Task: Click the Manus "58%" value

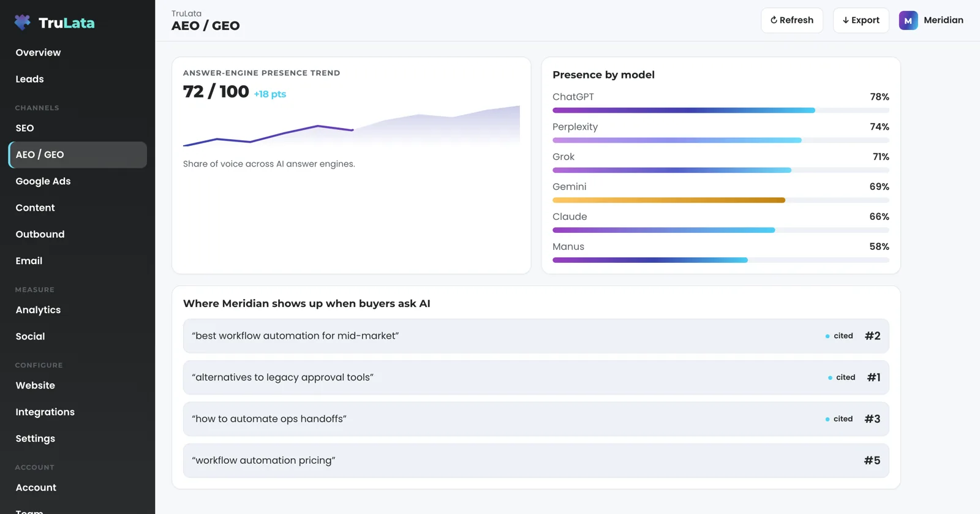Action: point(880,247)
